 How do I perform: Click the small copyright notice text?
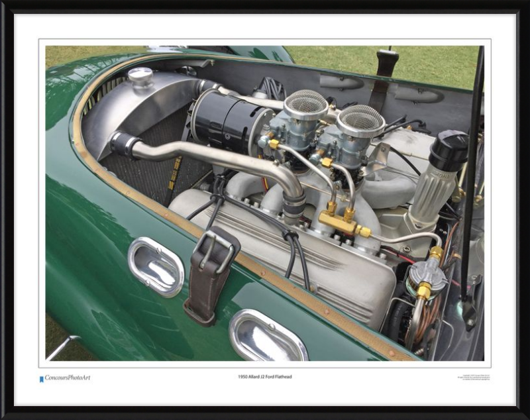point(474,378)
